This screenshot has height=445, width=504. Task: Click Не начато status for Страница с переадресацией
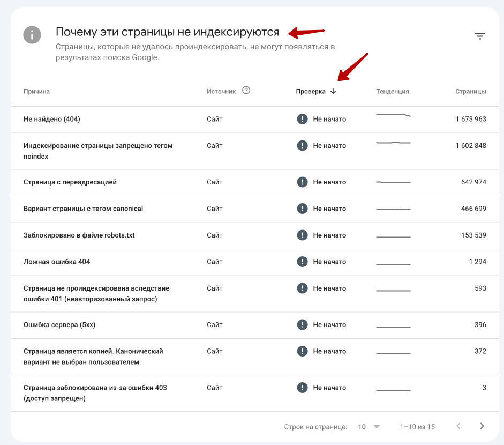coord(326,182)
